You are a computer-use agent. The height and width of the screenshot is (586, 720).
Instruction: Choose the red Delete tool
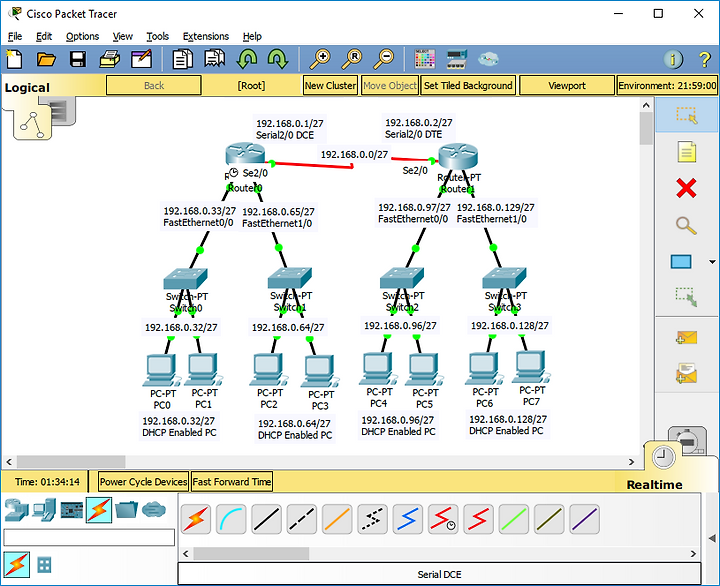(x=686, y=188)
